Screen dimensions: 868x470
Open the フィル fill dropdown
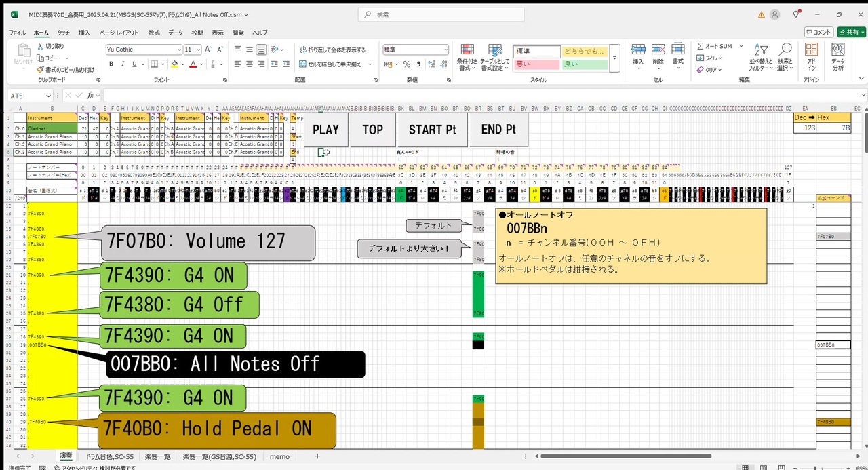click(x=722, y=58)
